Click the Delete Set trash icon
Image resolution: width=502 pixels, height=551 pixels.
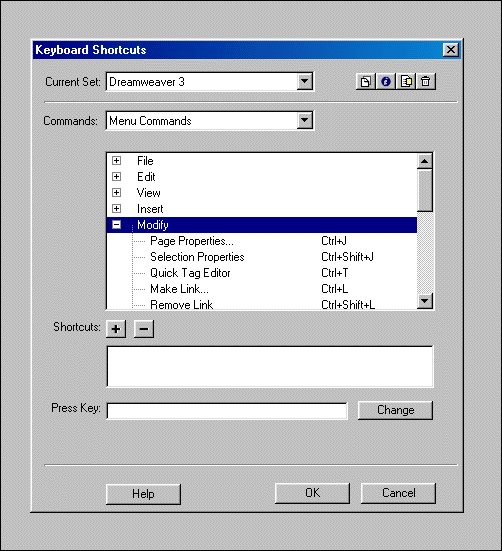[x=426, y=82]
